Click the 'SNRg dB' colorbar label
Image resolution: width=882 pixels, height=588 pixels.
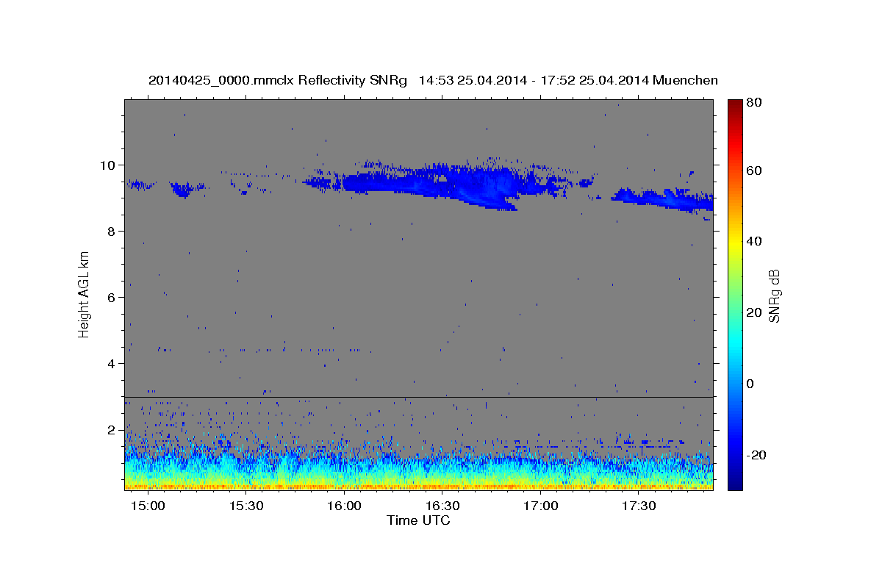[774, 295]
